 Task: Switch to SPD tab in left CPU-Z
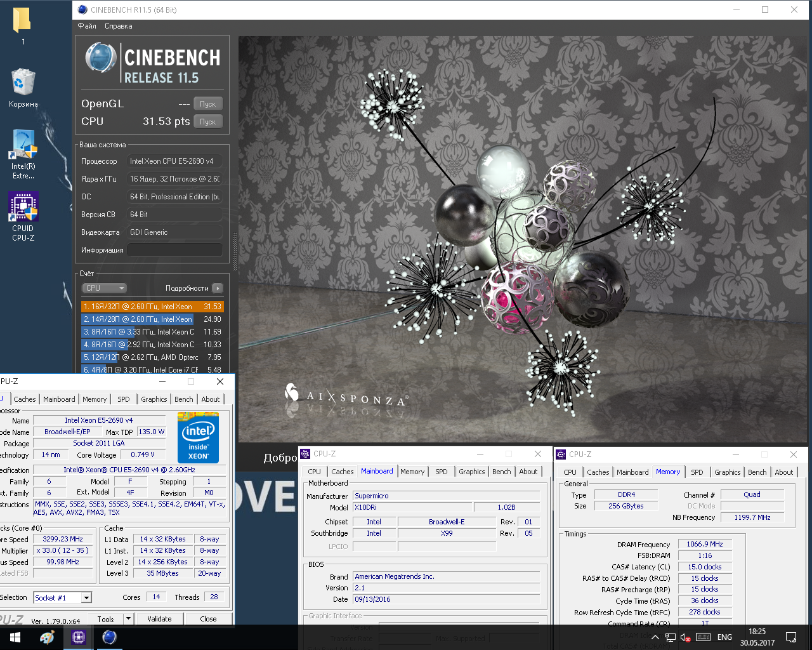(124, 399)
